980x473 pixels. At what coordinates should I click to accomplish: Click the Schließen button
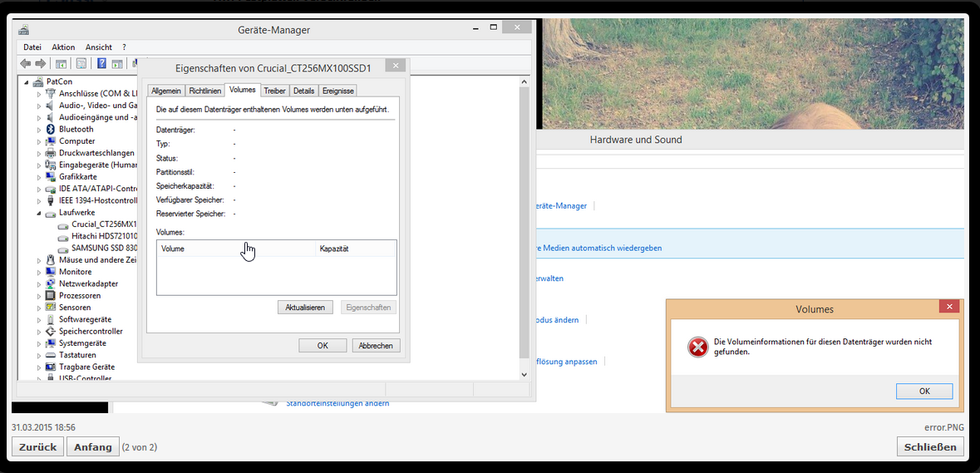[x=931, y=446]
